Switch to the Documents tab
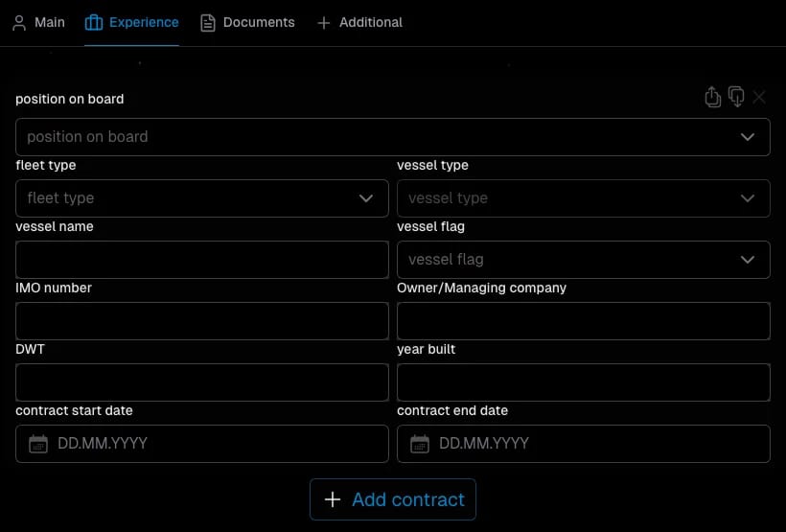The image size is (786, 532). coord(247,22)
